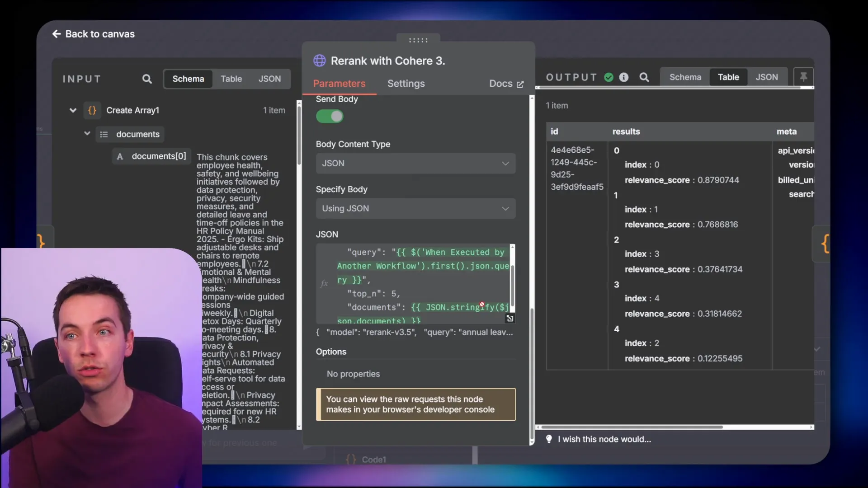Select the Create Array1 object icon

[x=92, y=110]
